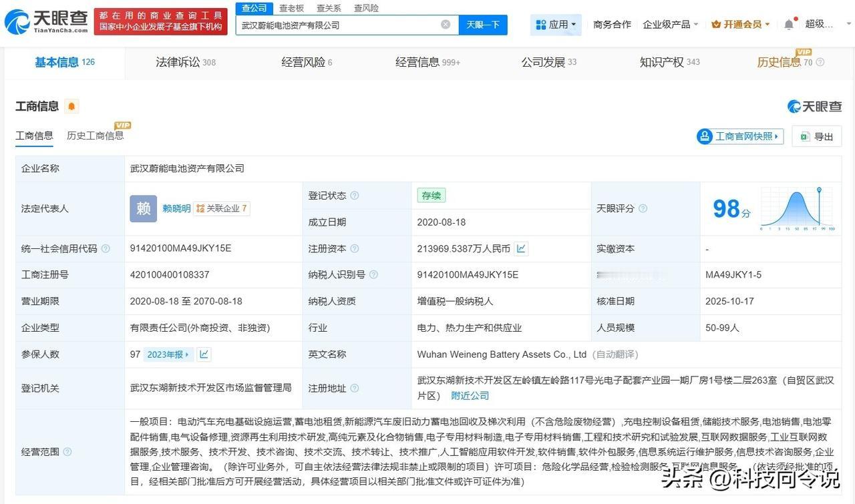Viewport: 855px width, 504px height.
Task: Click the TianYanCha watermark logo above the table
Action: (x=814, y=106)
